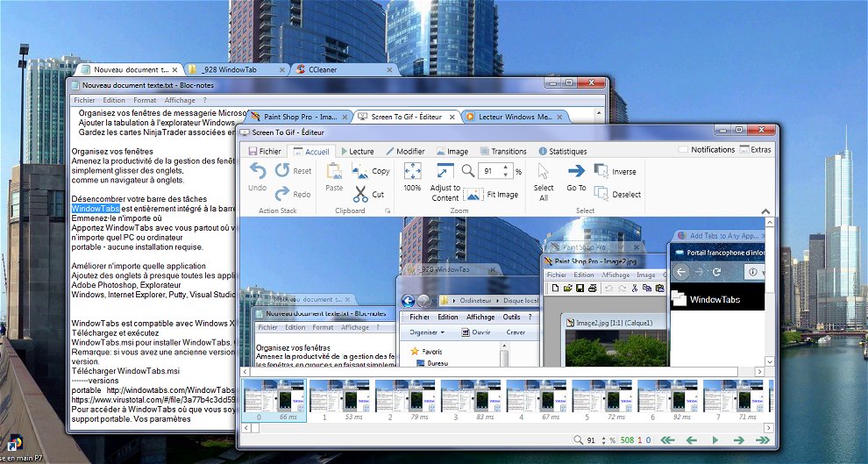Collapse the ribbon with the chevron
This screenshot has height=464, width=868.
pyautogui.click(x=765, y=211)
